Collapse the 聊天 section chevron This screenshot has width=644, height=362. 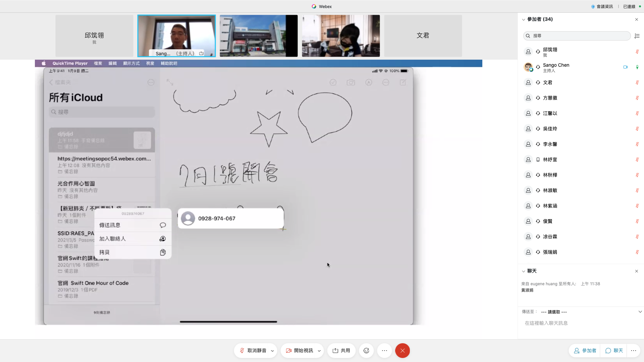click(x=523, y=271)
